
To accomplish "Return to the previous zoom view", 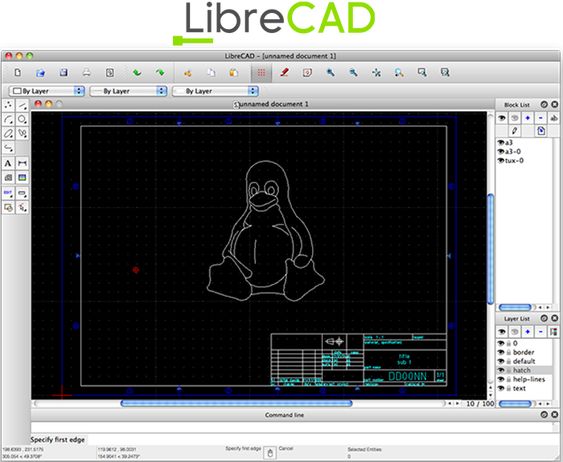I will [x=399, y=73].
